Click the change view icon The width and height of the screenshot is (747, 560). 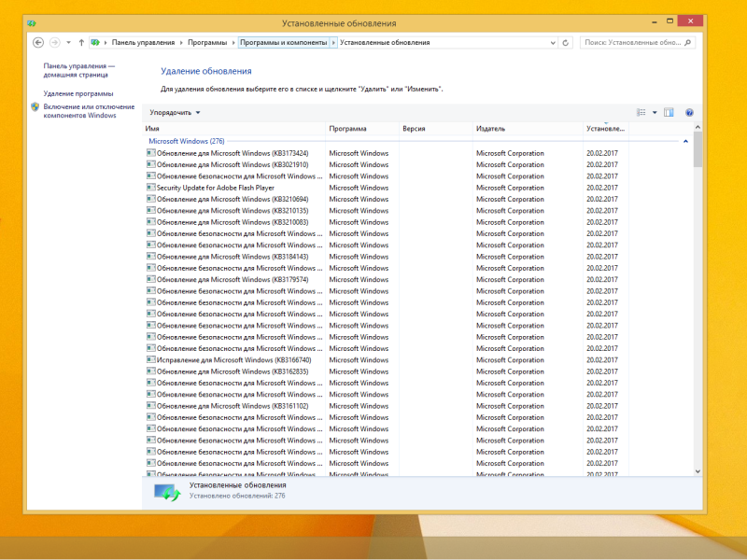pyautogui.click(x=642, y=112)
